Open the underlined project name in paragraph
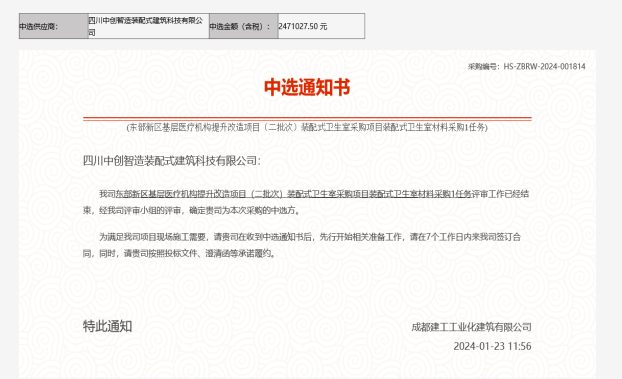This screenshot has height=379, width=622. coord(293,194)
